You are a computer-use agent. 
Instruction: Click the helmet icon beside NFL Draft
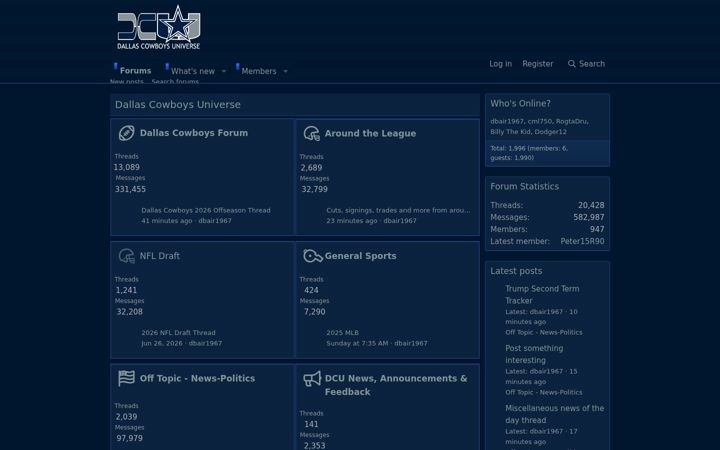click(x=126, y=256)
